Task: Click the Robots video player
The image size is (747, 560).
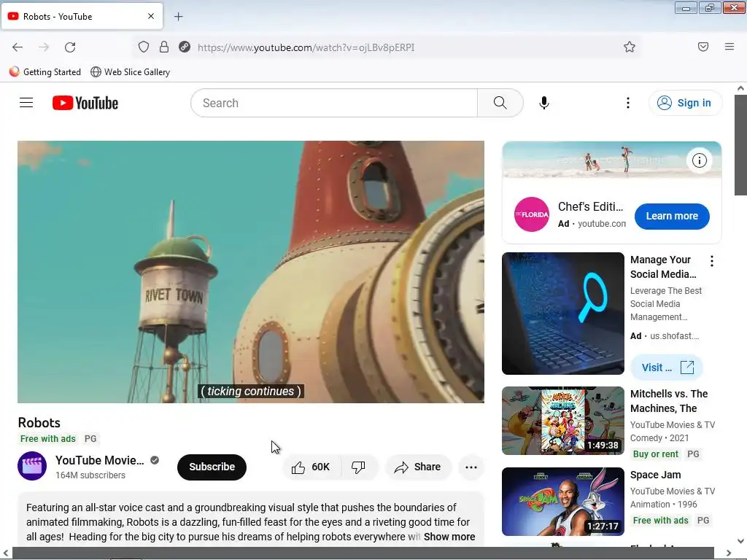Action: coord(251,272)
